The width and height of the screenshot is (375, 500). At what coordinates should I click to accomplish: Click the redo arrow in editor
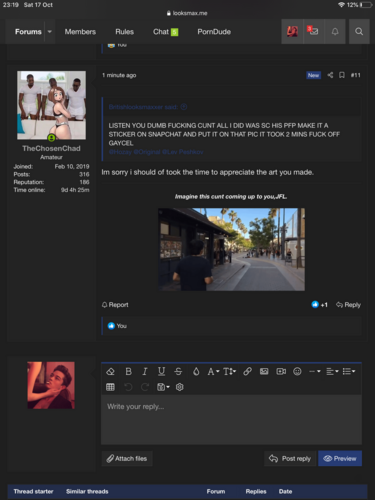coord(145,387)
